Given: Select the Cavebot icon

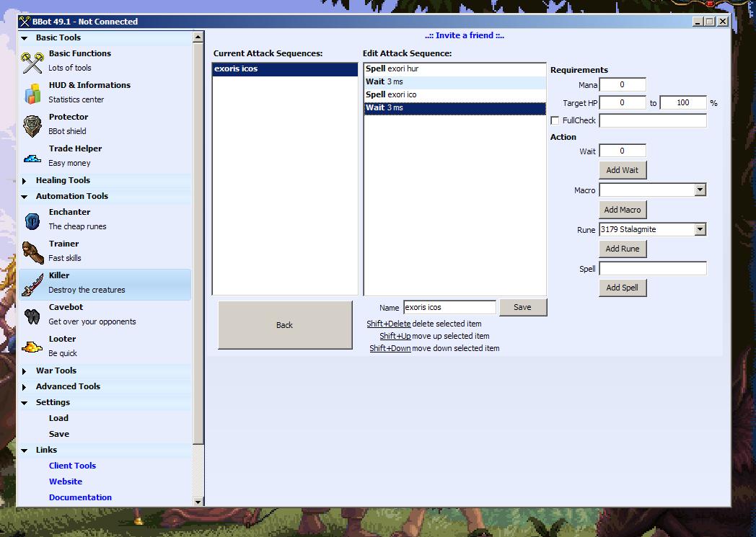Looking at the screenshot, I should (x=32, y=315).
